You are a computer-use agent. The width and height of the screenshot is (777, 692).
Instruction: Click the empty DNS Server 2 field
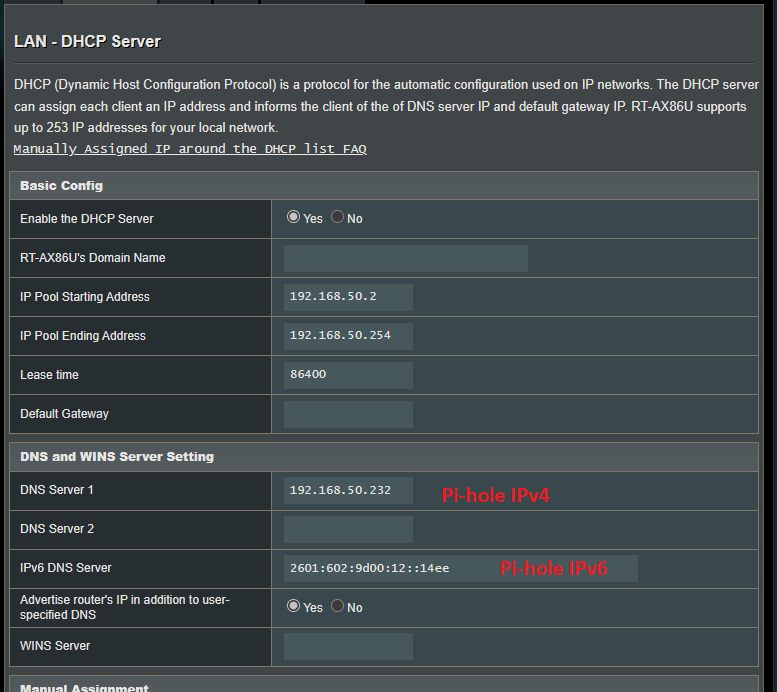(x=348, y=529)
